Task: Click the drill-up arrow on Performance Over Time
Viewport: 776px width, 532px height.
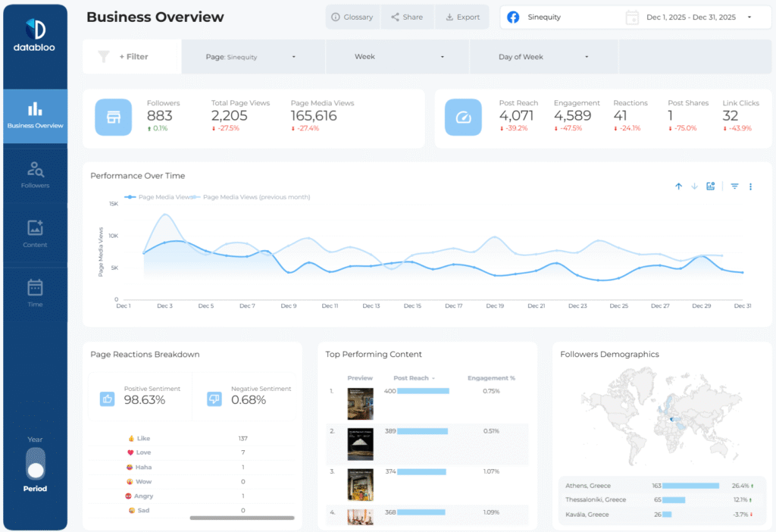Action: point(678,186)
